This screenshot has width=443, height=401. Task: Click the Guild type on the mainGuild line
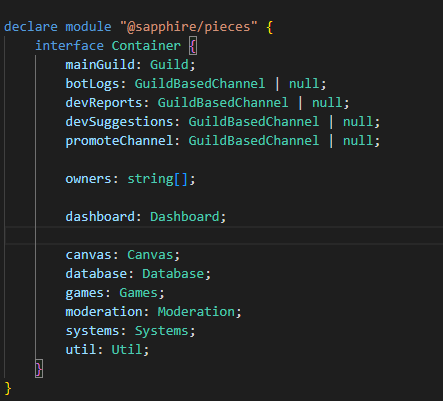[169, 65]
